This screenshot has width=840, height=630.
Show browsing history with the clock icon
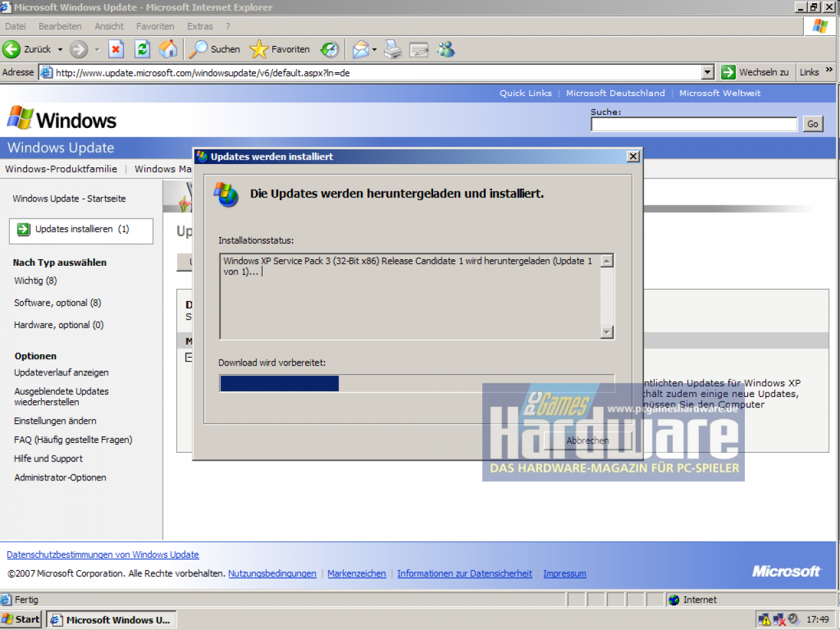click(329, 49)
